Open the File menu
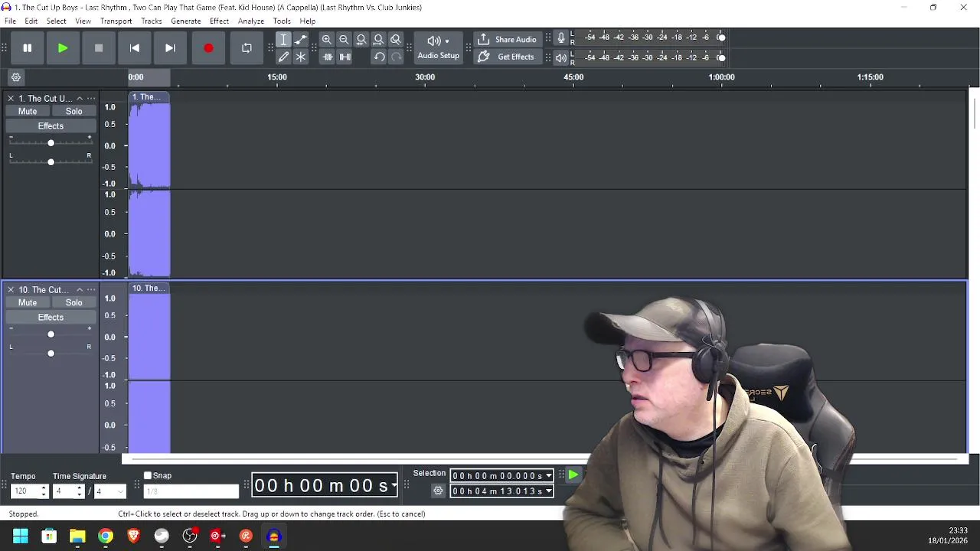Image resolution: width=980 pixels, height=551 pixels. click(x=11, y=21)
